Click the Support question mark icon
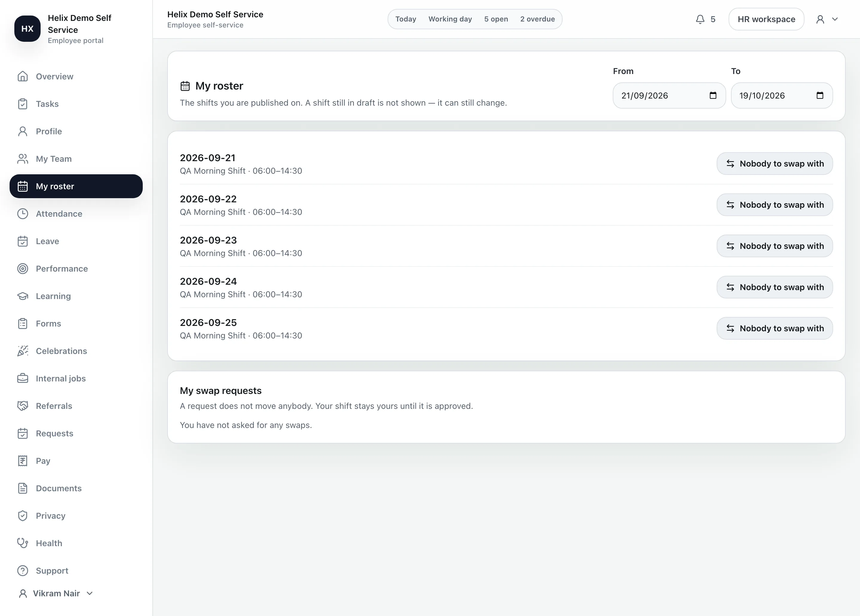860x616 pixels. pyautogui.click(x=23, y=571)
